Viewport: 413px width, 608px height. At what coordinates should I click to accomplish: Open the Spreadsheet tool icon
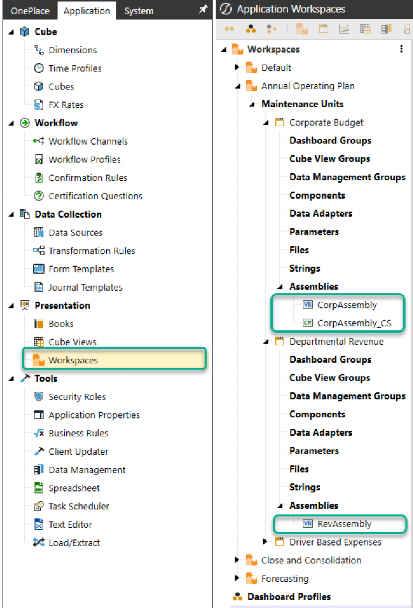tap(38, 488)
